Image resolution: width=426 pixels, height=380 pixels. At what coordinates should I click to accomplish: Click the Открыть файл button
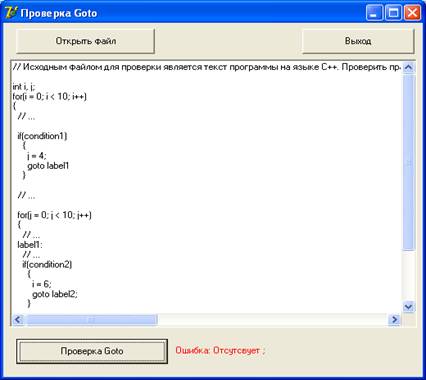[85, 41]
